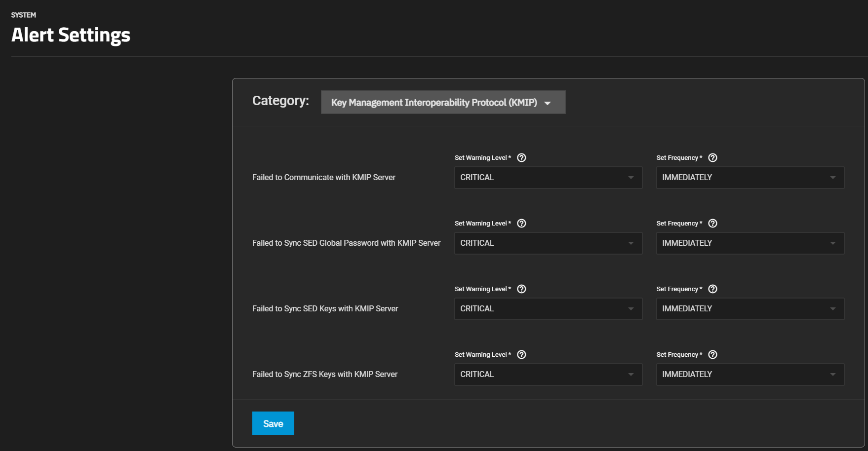Select frequency dropdown for ZFS Keys sync
Image resolution: width=868 pixels, height=451 pixels.
coord(750,375)
